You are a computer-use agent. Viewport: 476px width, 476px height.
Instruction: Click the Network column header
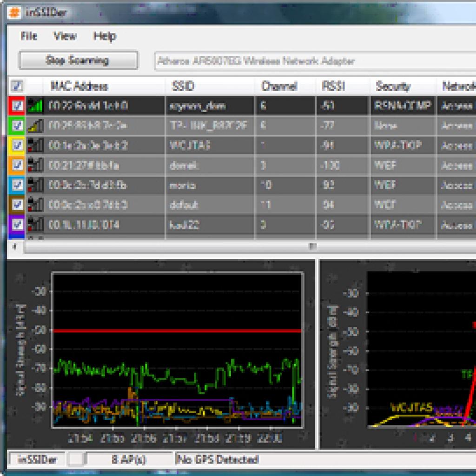[456, 86]
